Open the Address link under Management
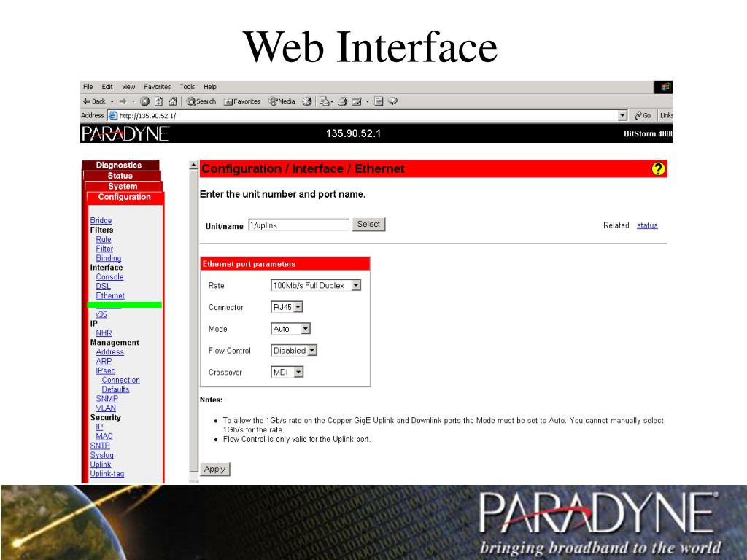Screen dimensions: 747x560 coord(110,352)
